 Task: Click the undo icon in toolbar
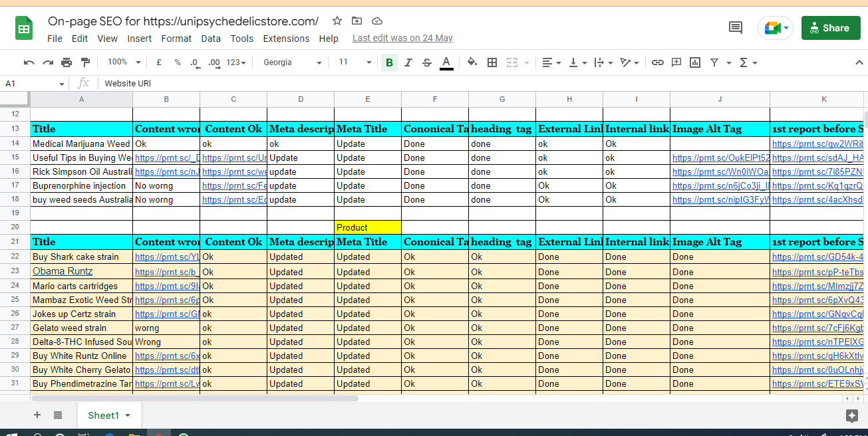pos(29,62)
